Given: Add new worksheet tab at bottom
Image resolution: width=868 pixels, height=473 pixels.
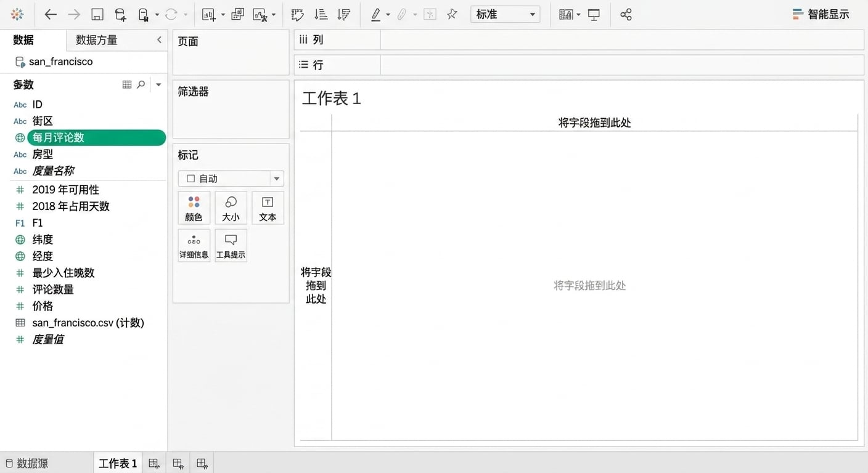Looking at the screenshot, I should pos(154,464).
